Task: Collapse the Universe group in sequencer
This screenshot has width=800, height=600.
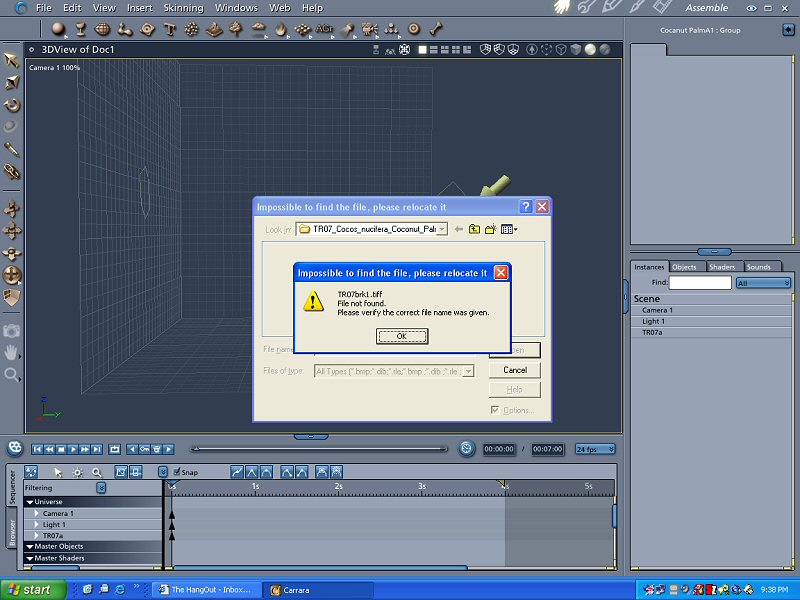Action: click(x=30, y=502)
